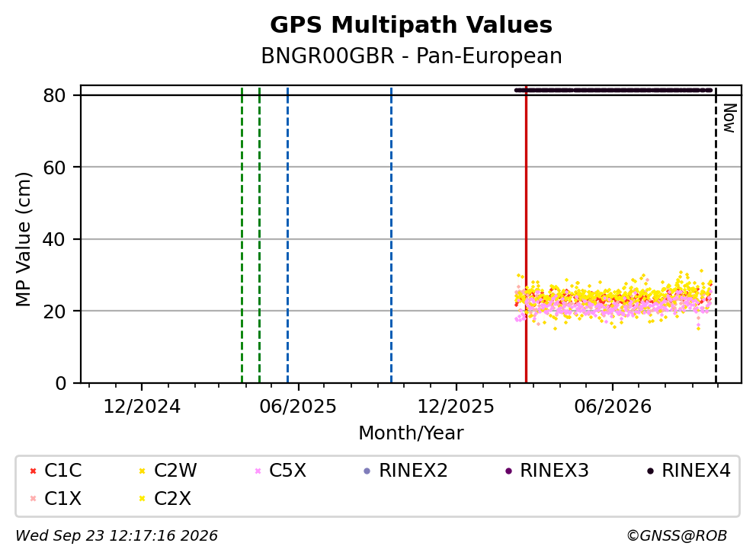Click the blue dashed line near 06/2025
Image resolution: width=756 pixels, height=559 pixels.
tap(288, 235)
